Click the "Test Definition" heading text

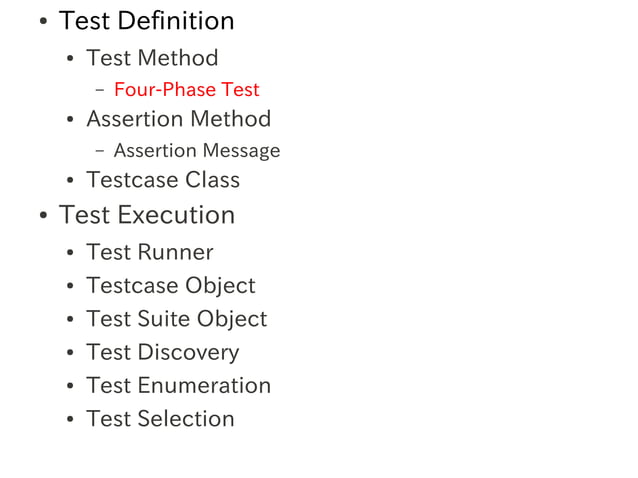[x=146, y=21]
